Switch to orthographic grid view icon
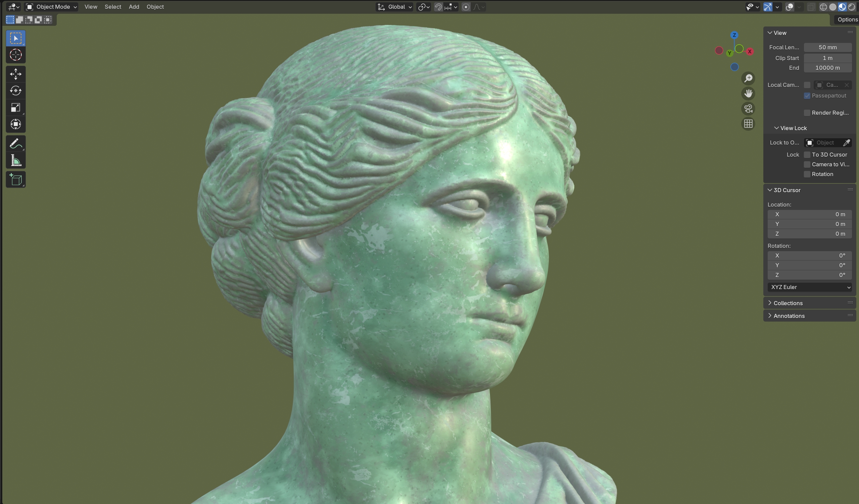Viewport: 859px width, 504px height. [748, 124]
